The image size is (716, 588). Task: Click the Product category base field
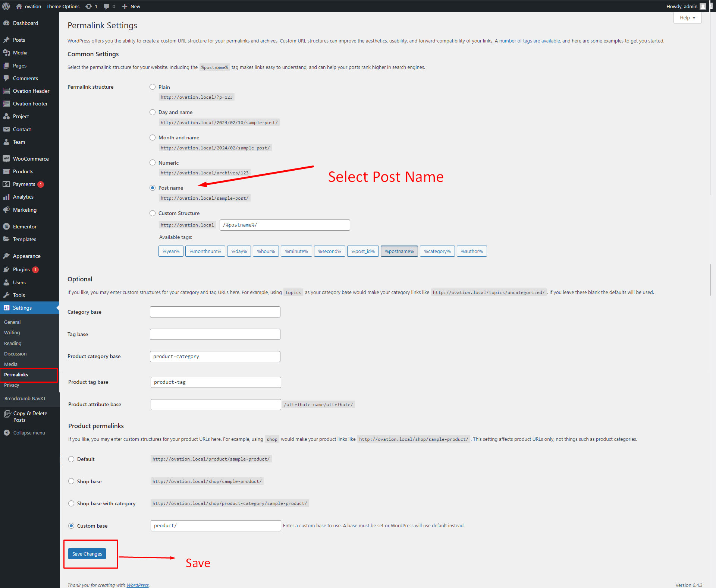click(215, 357)
